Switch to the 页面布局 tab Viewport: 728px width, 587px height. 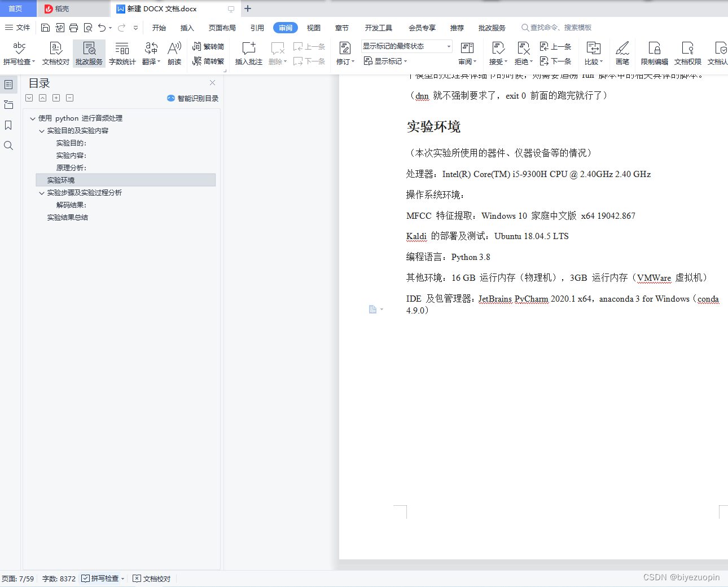coord(222,28)
